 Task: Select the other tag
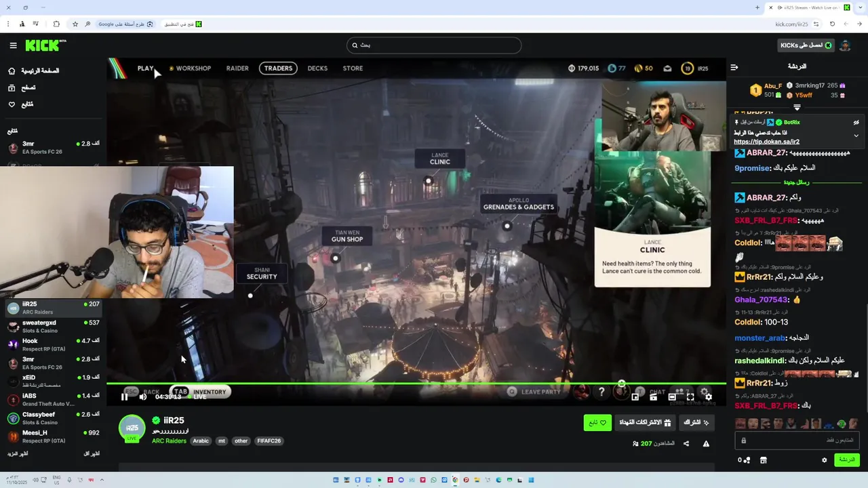click(x=241, y=441)
